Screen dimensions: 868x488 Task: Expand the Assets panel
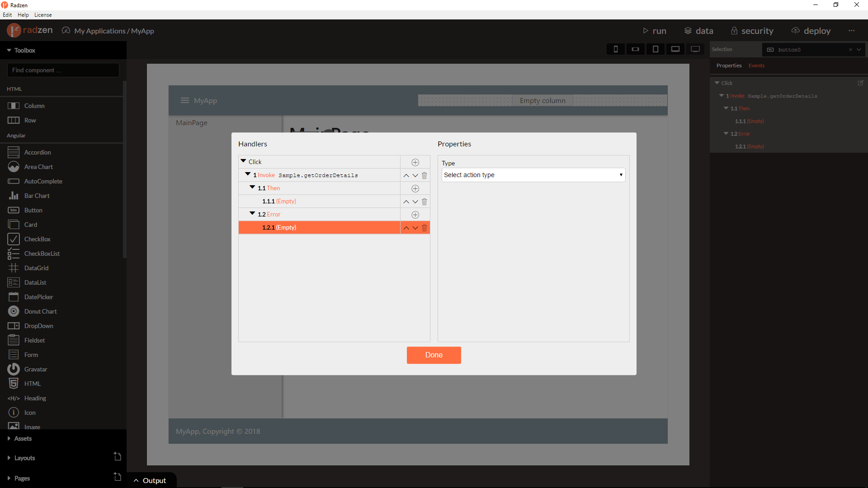pyautogui.click(x=23, y=438)
